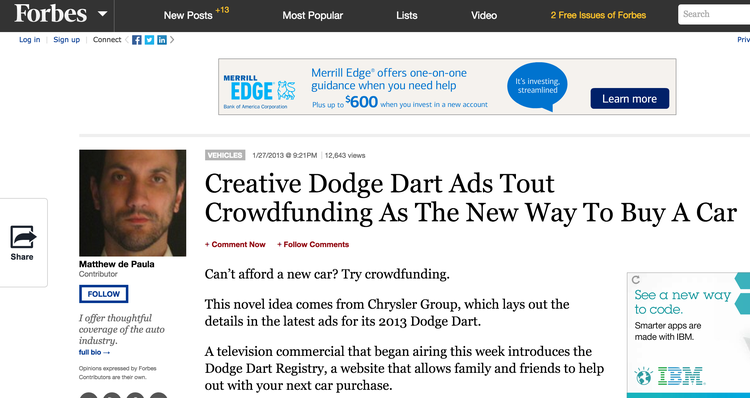Click Learn more in Merrill Edge ad
The image size is (750, 398).
pyautogui.click(x=629, y=99)
